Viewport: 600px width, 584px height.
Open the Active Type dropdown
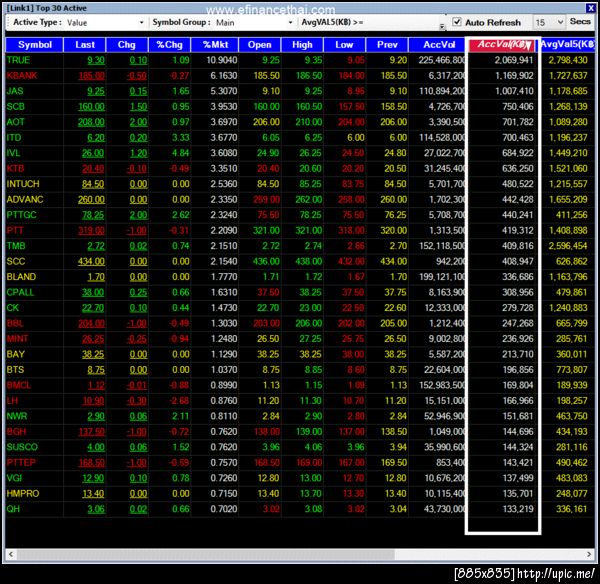click(x=141, y=23)
